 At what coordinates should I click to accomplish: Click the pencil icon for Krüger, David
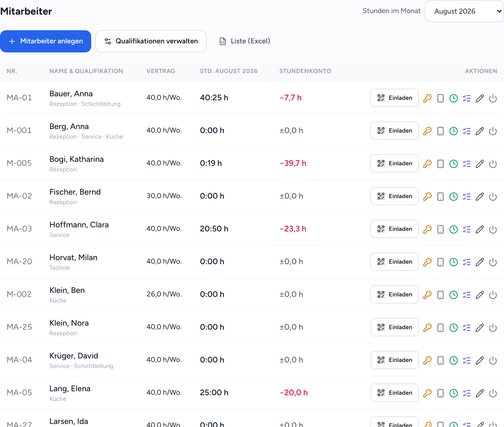click(x=480, y=360)
